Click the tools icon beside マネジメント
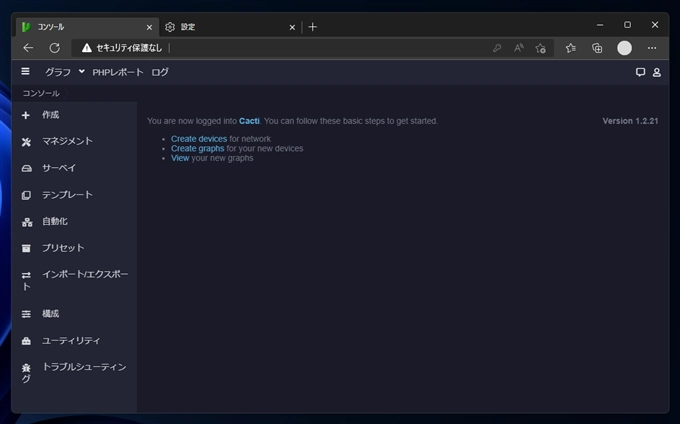Viewport: 680px width, 424px height. (26, 142)
